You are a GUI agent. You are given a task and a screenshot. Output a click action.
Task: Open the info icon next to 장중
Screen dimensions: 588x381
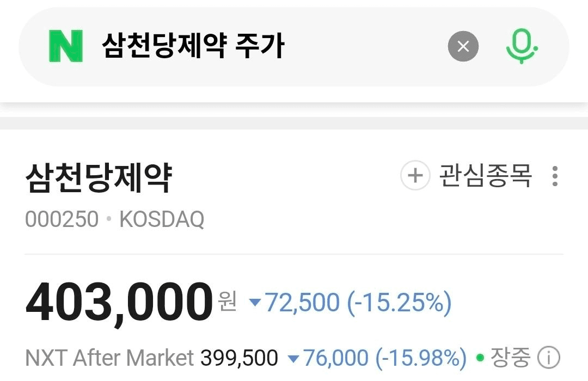pos(548,358)
